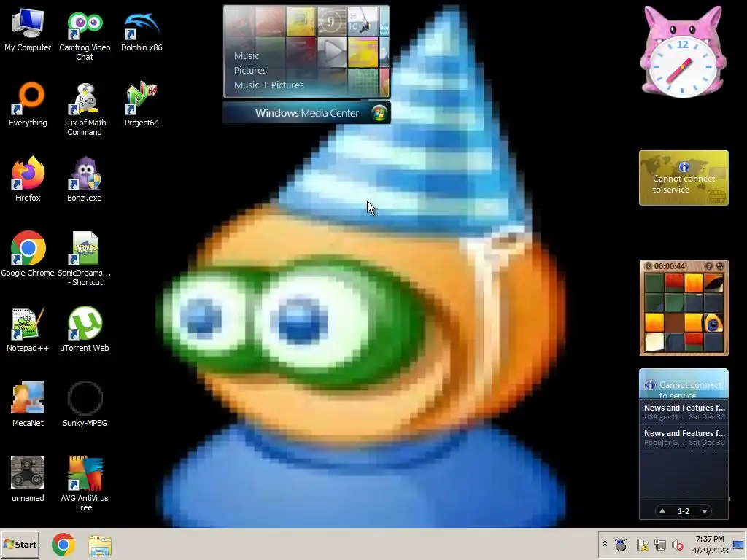Select the SonicDreams shortcut icon
The height and width of the screenshot is (560, 747).
[x=85, y=259]
